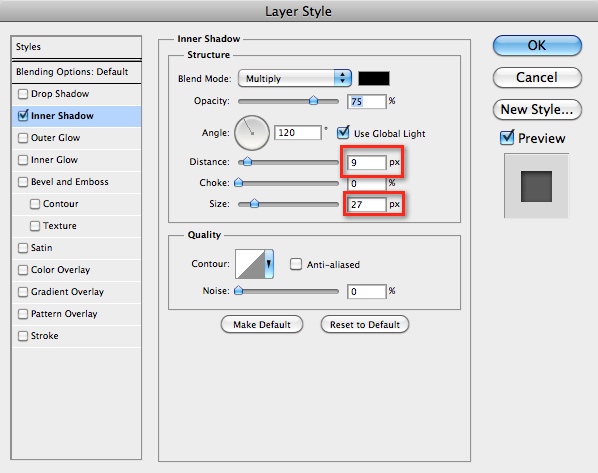Click the Angle dial control
This screenshot has height=473, width=598.
[x=252, y=133]
